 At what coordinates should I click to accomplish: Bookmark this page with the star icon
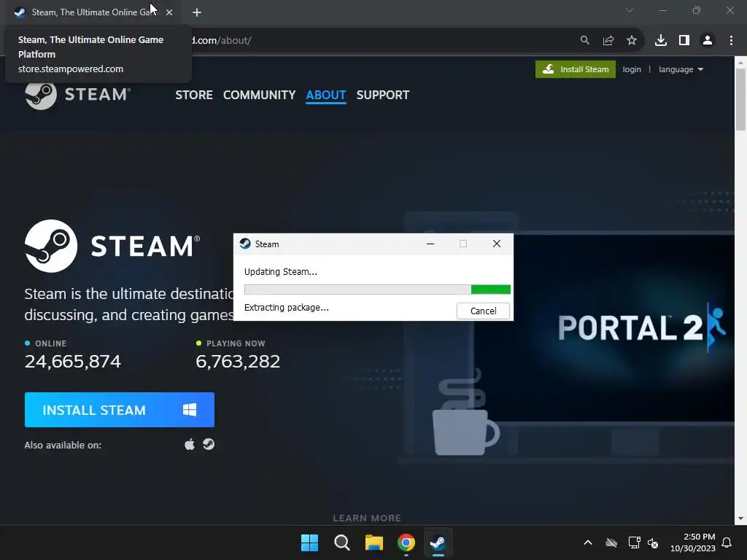tap(632, 41)
